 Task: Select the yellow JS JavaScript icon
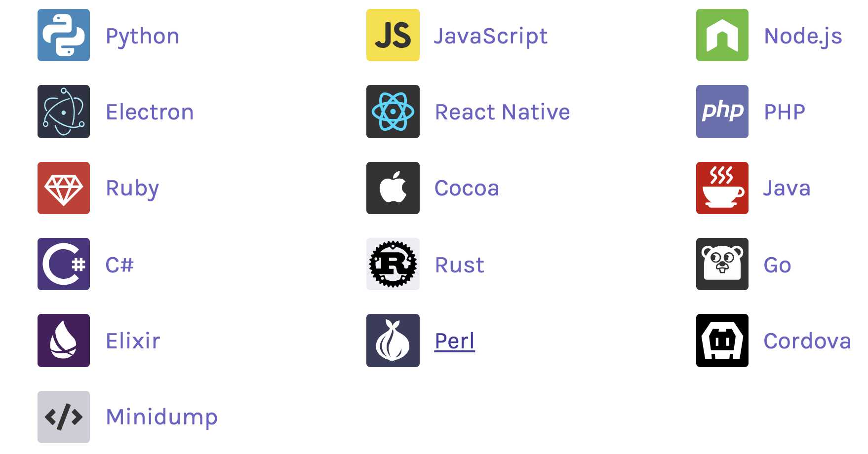pos(393,35)
